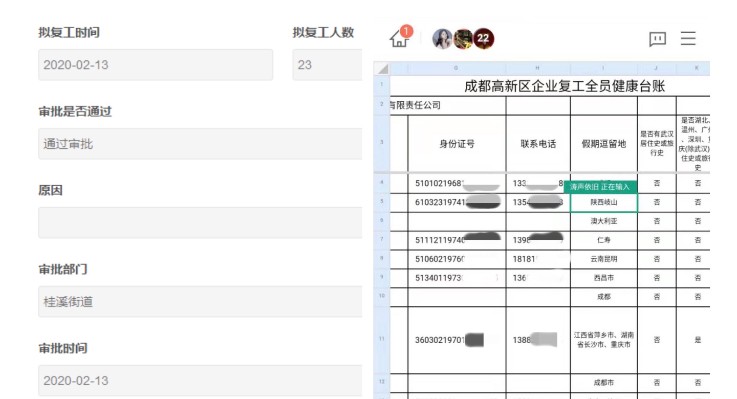Show all 22 collaborators badge
The width and height of the screenshot is (737, 399).
tap(484, 39)
